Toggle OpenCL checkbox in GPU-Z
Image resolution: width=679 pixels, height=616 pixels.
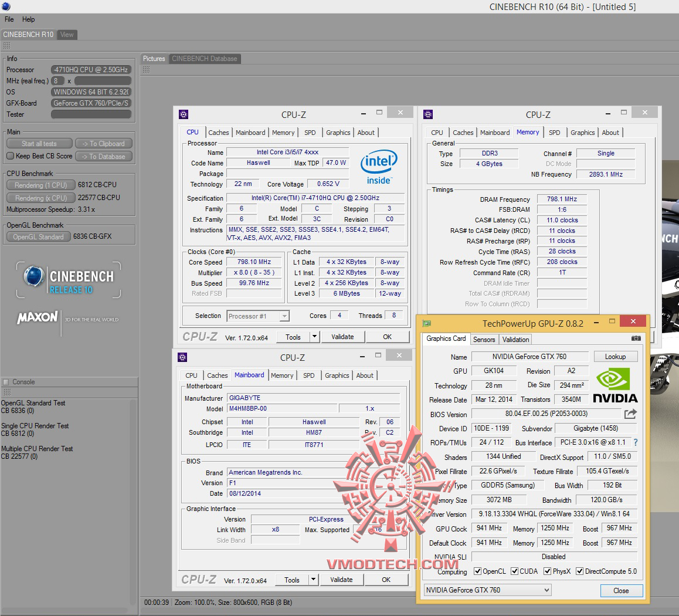point(477,571)
